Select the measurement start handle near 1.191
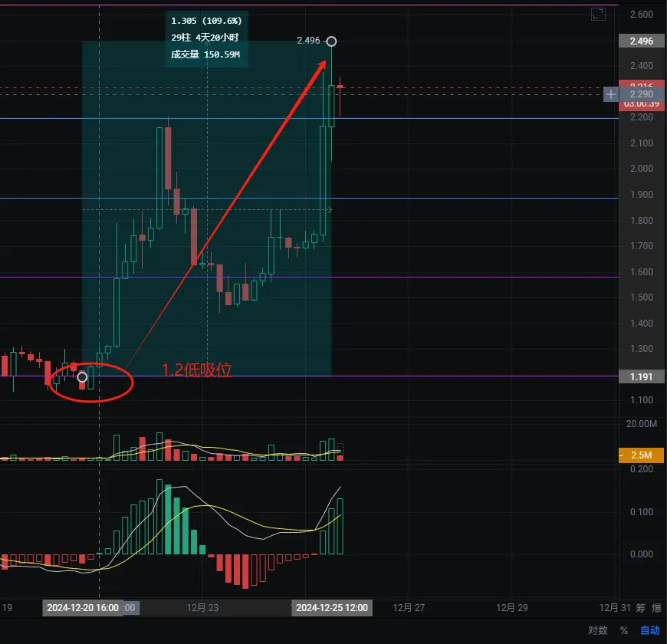The height and width of the screenshot is (644, 667). tap(82, 377)
